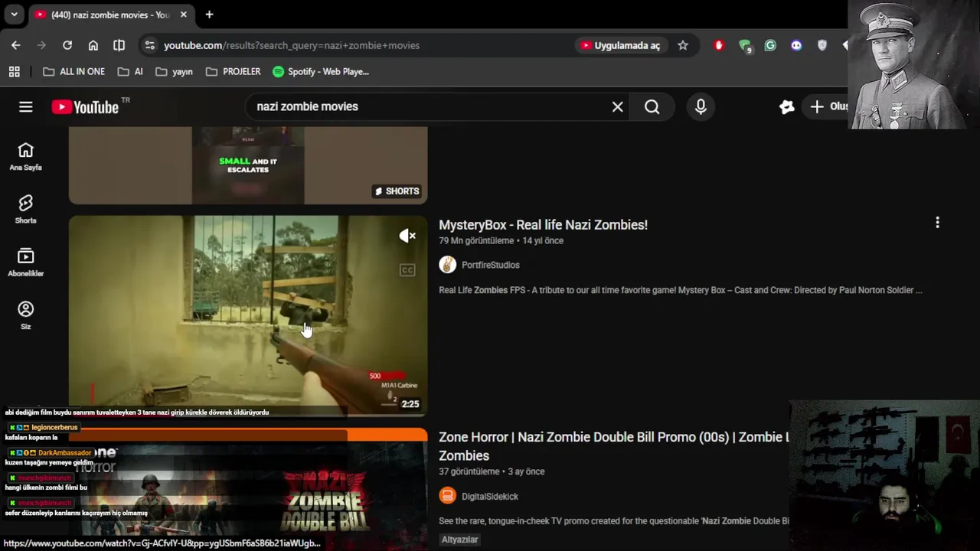This screenshot has height=551, width=980.
Task: View site information icon in address bar
Action: pos(150,45)
